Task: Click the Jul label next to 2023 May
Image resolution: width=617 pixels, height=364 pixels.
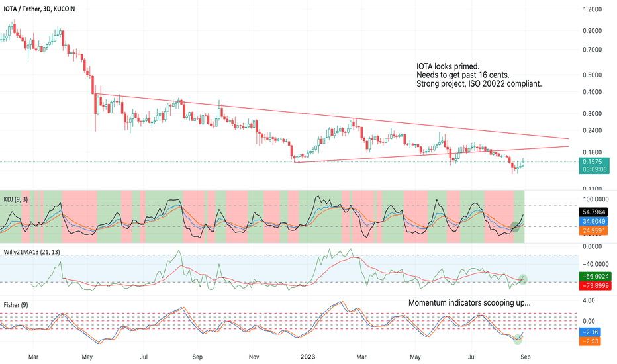Action: coord(471,357)
